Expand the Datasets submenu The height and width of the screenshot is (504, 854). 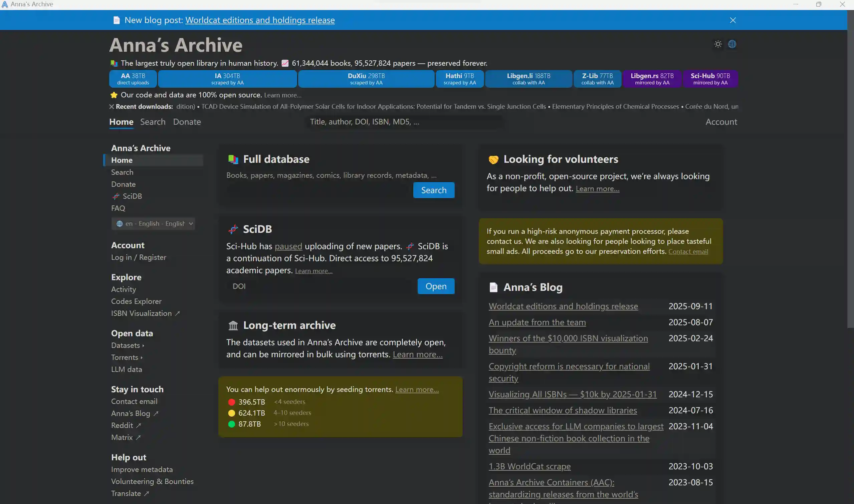pos(128,346)
